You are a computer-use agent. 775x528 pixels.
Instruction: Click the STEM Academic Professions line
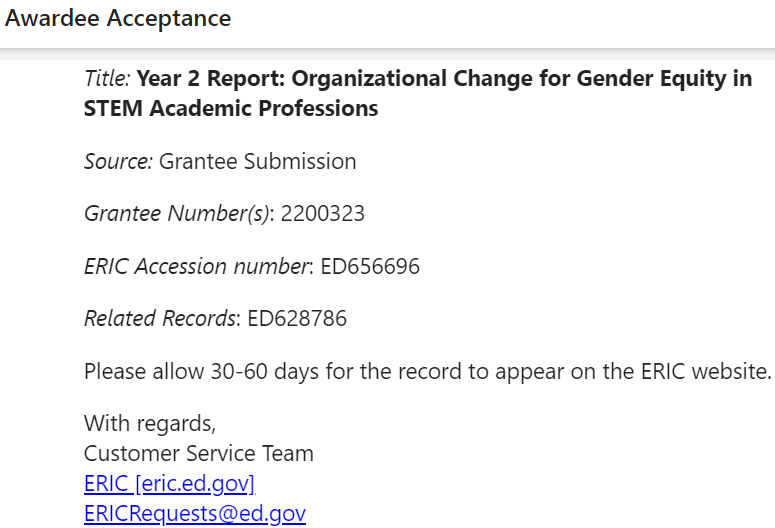[231, 108]
